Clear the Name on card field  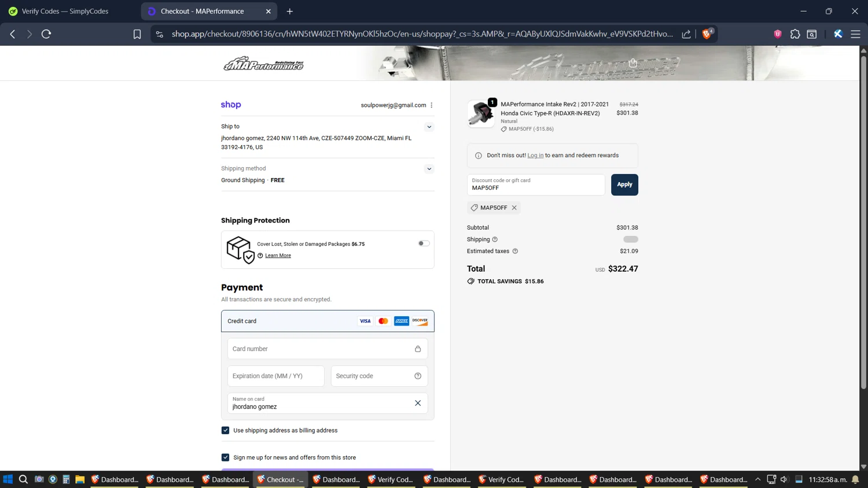point(418,403)
